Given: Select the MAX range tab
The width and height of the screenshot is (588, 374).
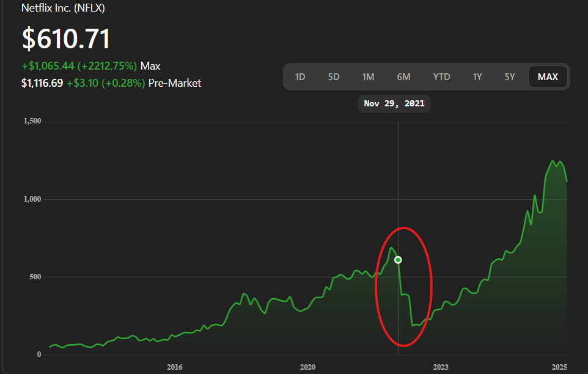Looking at the screenshot, I should click(548, 77).
